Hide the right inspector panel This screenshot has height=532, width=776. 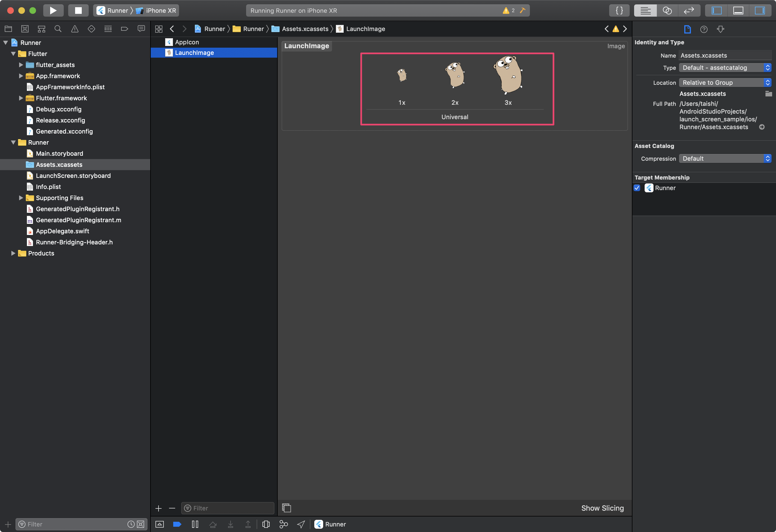tap(760, 10)
